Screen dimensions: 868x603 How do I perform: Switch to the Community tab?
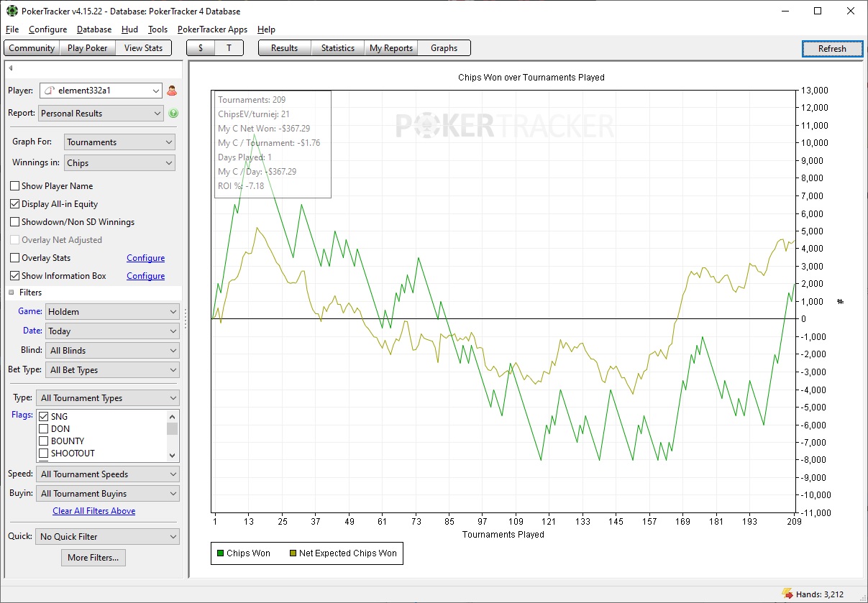(32, 48)
